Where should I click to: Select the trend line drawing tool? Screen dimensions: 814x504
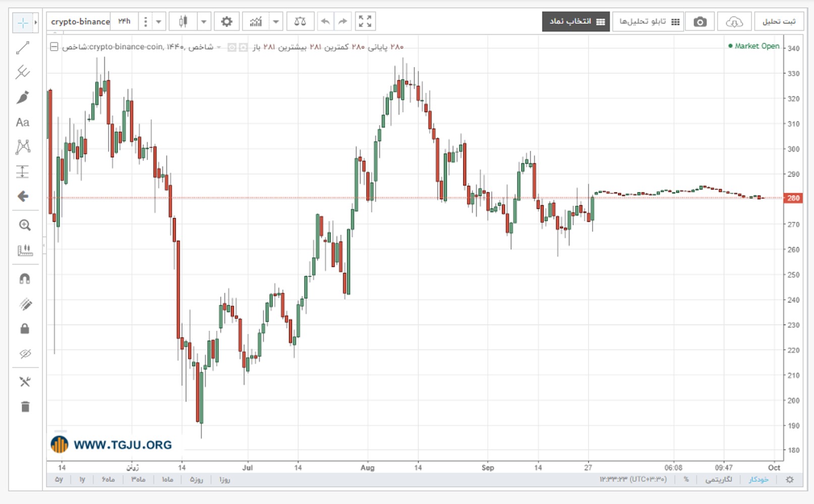point(23,48)
